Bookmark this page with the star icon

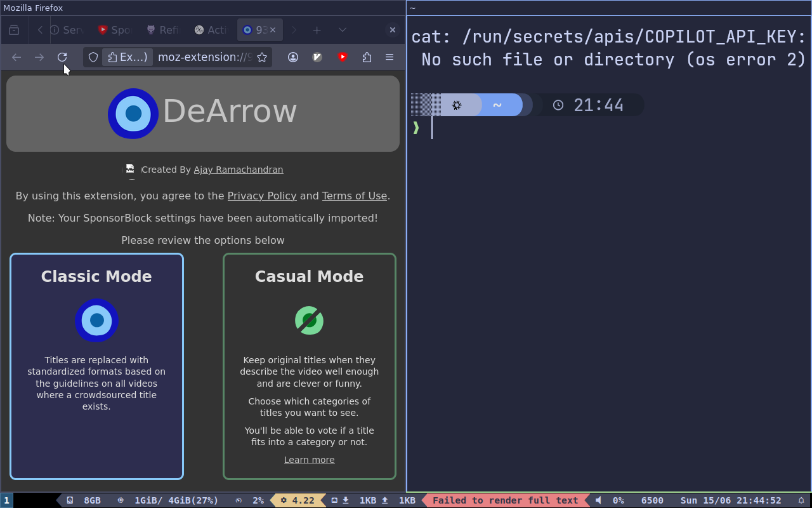coord(261,57)
